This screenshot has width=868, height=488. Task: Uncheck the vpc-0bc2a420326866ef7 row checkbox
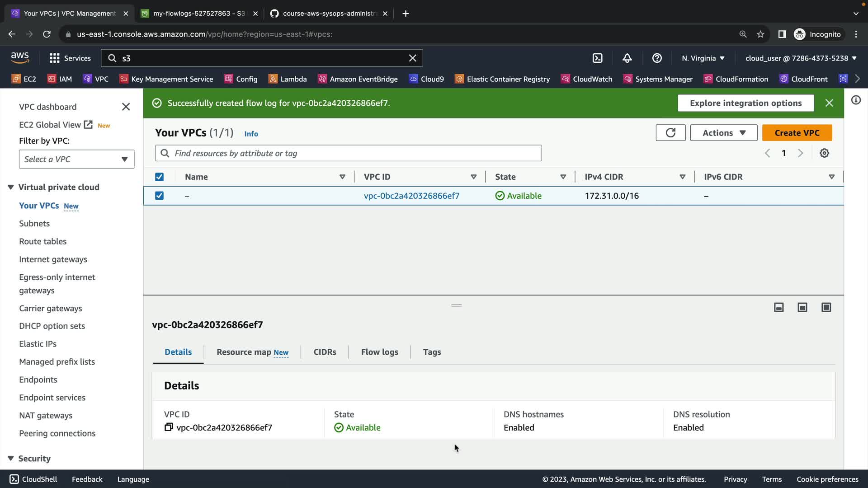pyautogui.click(x=159, y=196)
